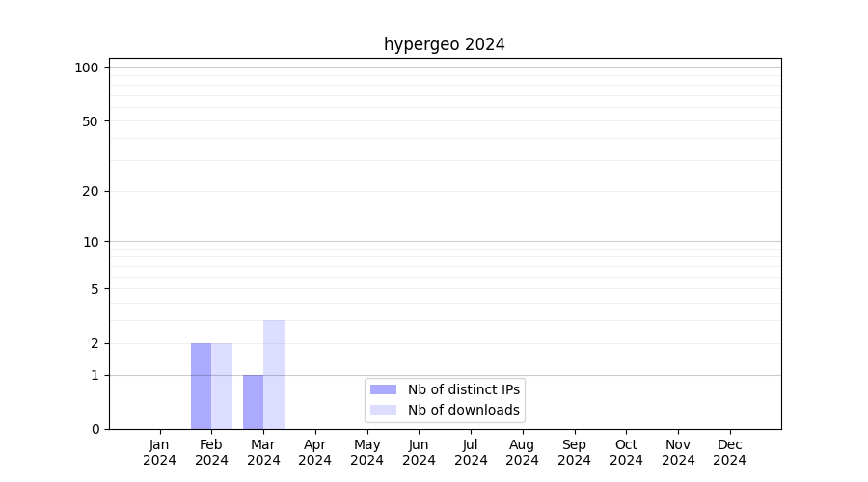Select the Mar 2024 distinct IPs bar
Image resolution: width=868 pixels, height=482 pixels.
pyautogui.click(x=253, y=402)
